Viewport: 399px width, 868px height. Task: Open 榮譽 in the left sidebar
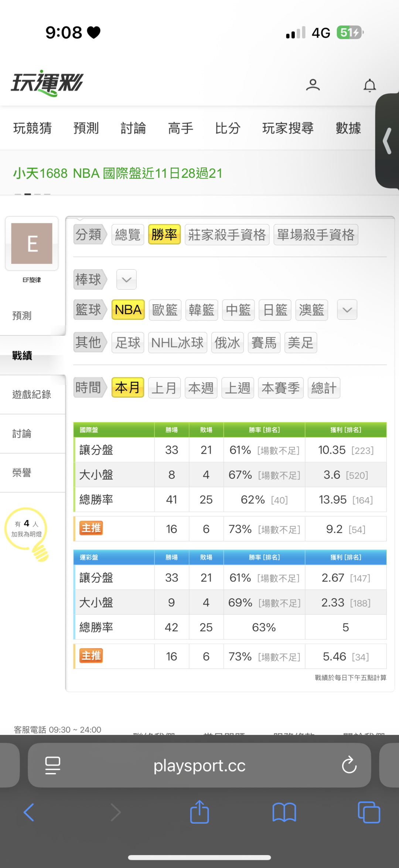click(22, 473)
